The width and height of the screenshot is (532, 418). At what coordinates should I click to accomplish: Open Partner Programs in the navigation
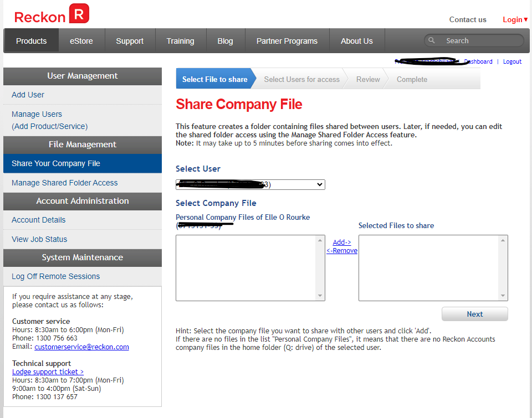click(287, 40)
